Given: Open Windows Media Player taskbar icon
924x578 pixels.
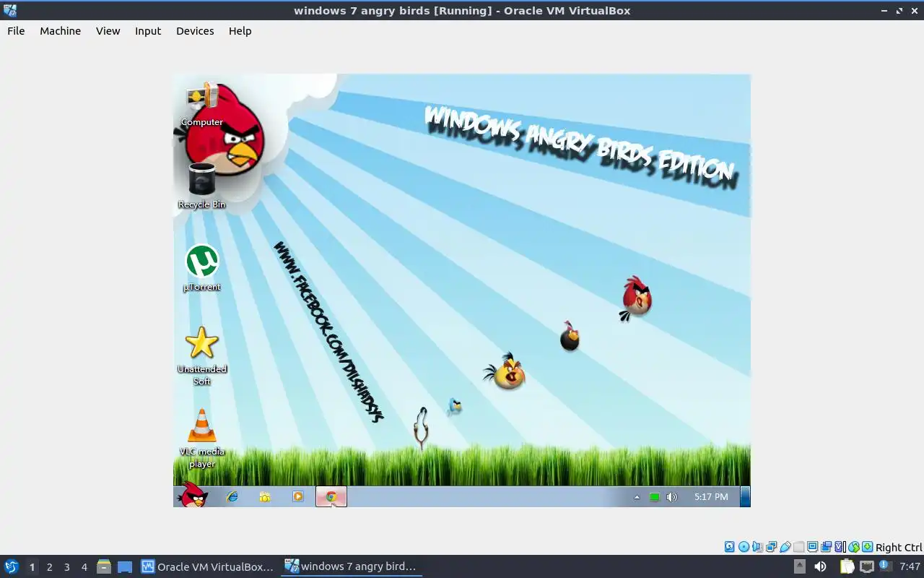Looking at the screenshot, I should coord(298,496).
